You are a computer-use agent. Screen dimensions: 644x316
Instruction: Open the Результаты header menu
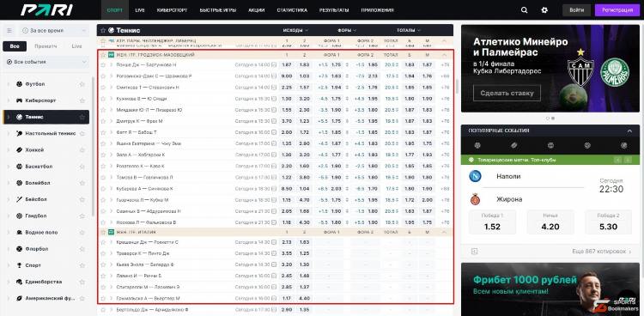tap(334, 10)
